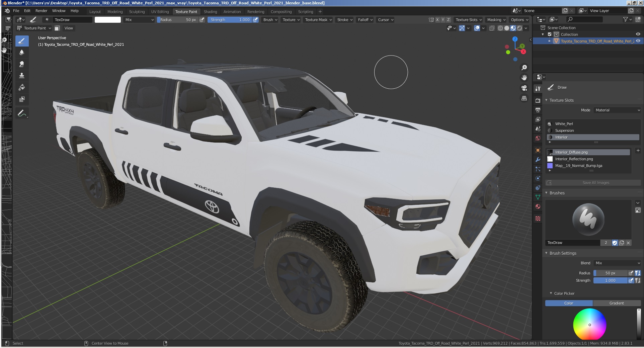The height and width of the screenshot is (348, 644).
Task: Open the World properties tab
Action: (538, 138)
